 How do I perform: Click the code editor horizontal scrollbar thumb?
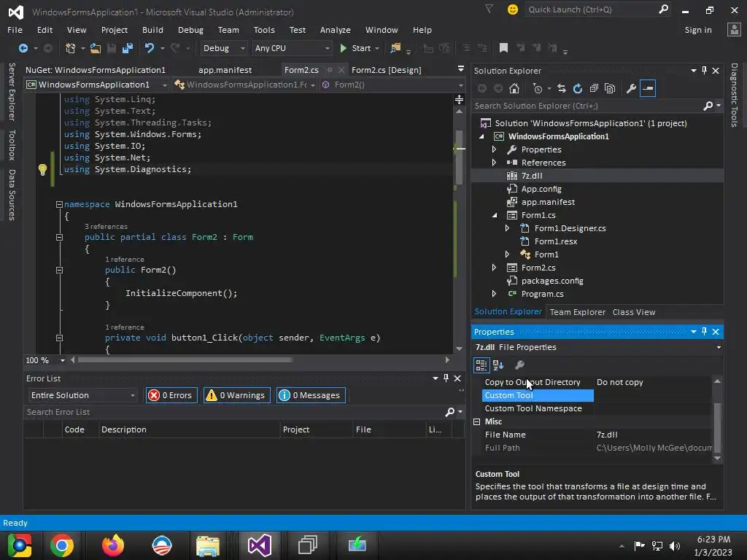coord(185,360)
